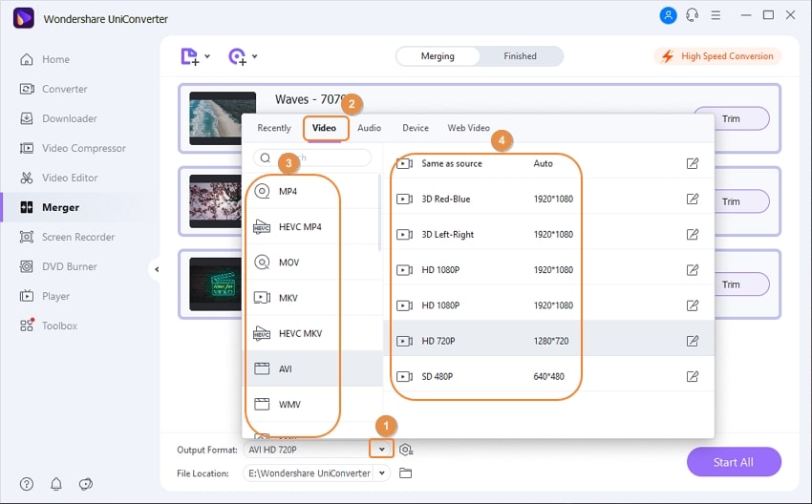Show the Finished list tab
This screenshot has width=812, height=504.
pos(521,56)
